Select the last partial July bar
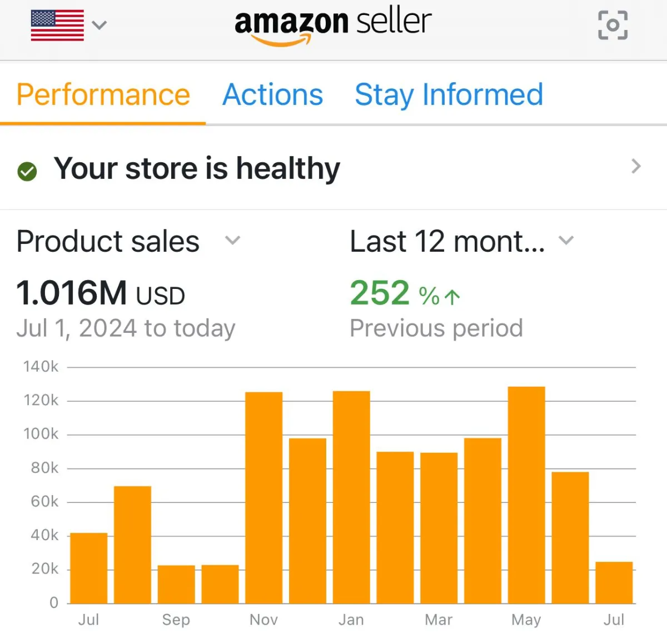This screenshot has height=644, width=667. (x=614, y=583)
